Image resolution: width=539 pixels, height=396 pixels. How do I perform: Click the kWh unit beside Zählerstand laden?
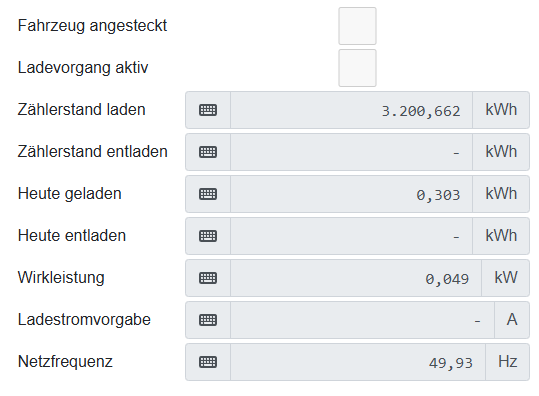501,110
